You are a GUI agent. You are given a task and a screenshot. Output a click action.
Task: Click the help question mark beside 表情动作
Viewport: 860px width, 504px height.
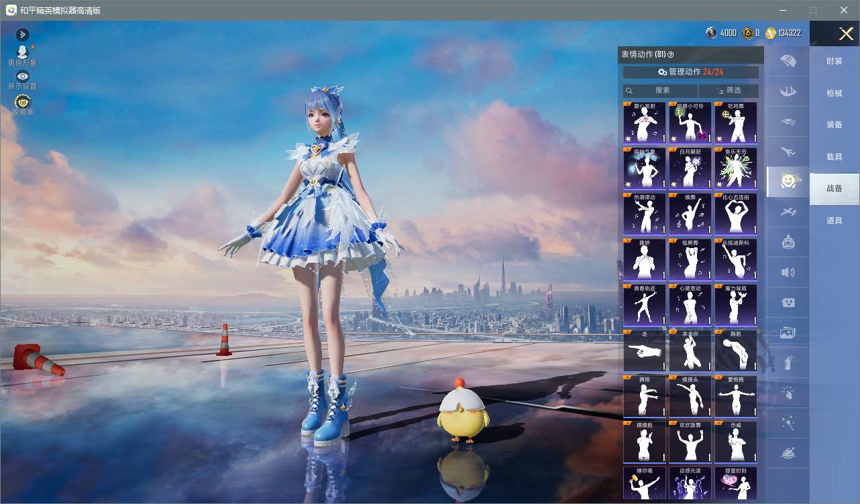point(670,55)
